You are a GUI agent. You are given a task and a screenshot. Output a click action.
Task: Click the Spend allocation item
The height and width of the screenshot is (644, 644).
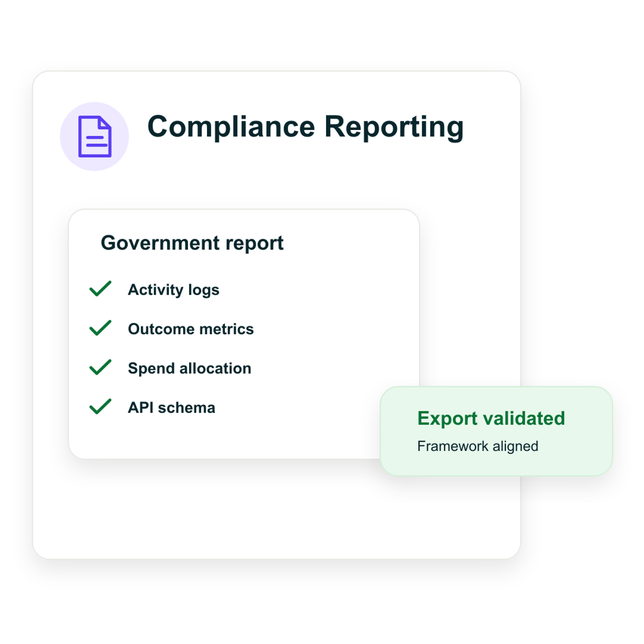click(x=190, y=369)
